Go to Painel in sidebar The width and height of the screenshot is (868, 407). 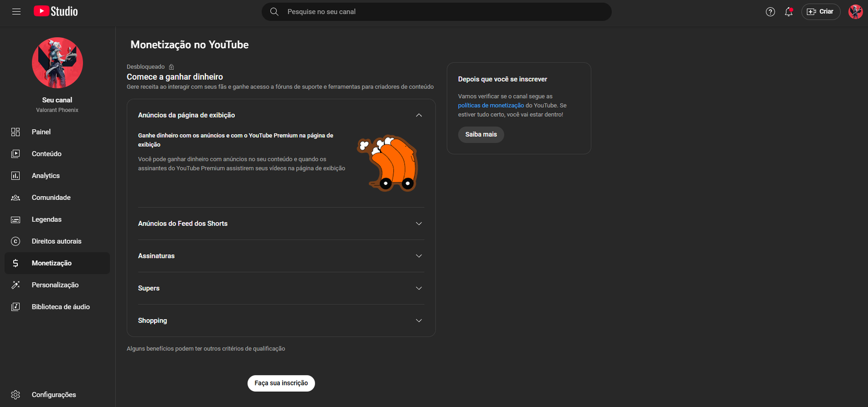click(x=58, y=132)
